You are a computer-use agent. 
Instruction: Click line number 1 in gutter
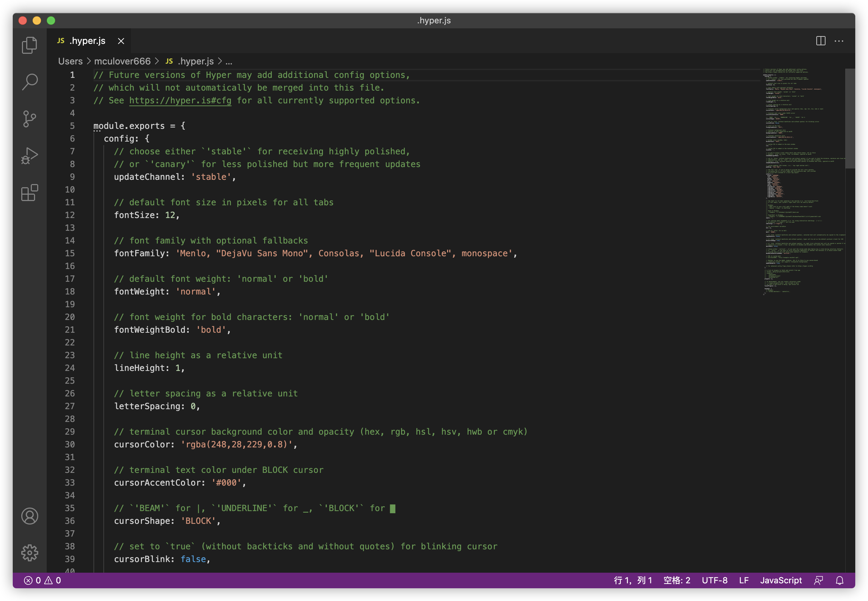(x=72, y=75)
